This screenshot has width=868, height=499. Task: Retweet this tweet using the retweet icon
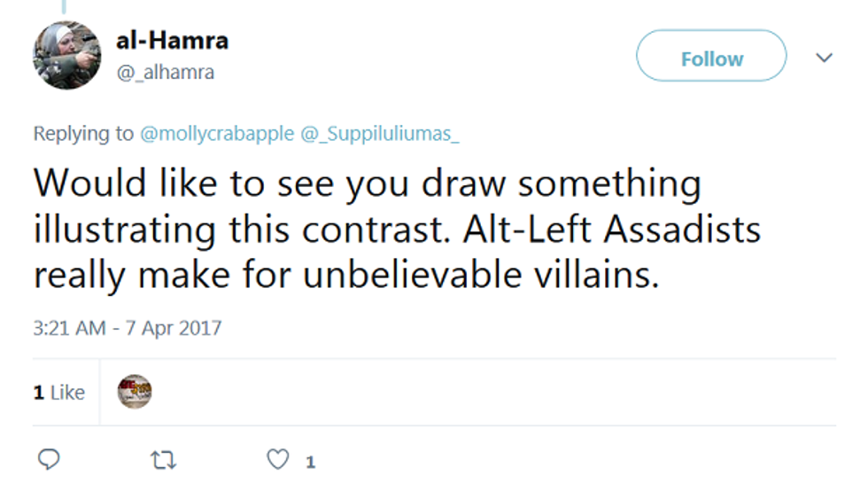[x=164, y=460]
